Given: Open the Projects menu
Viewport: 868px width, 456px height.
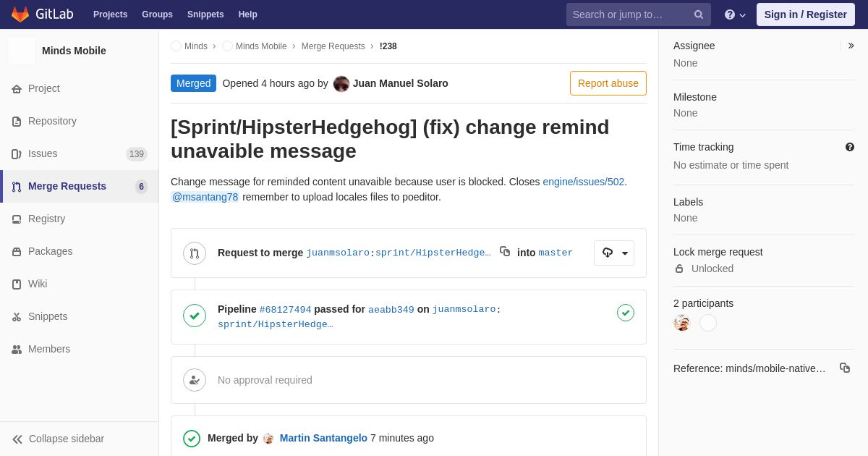Looking at the screenshot, I should click(x=110, y=14).
